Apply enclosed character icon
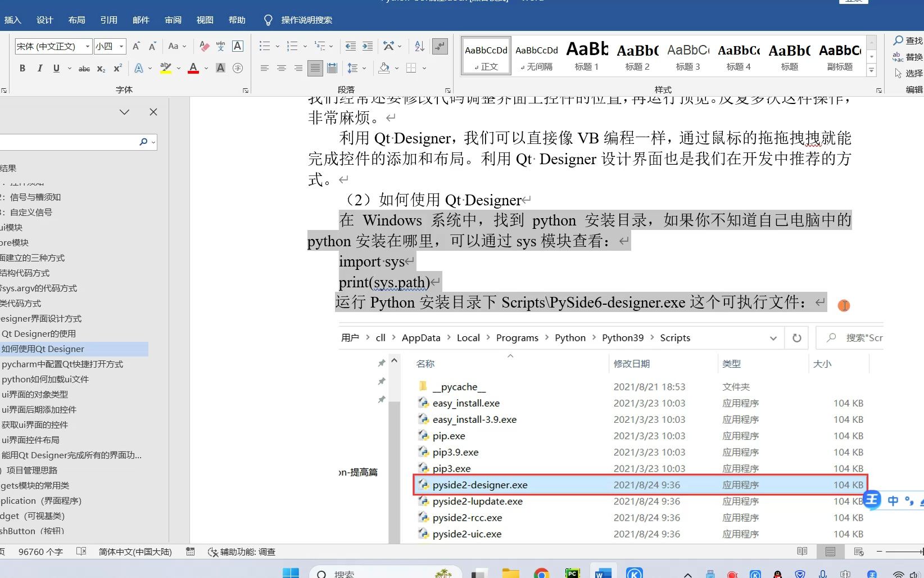 pos(238,68)
